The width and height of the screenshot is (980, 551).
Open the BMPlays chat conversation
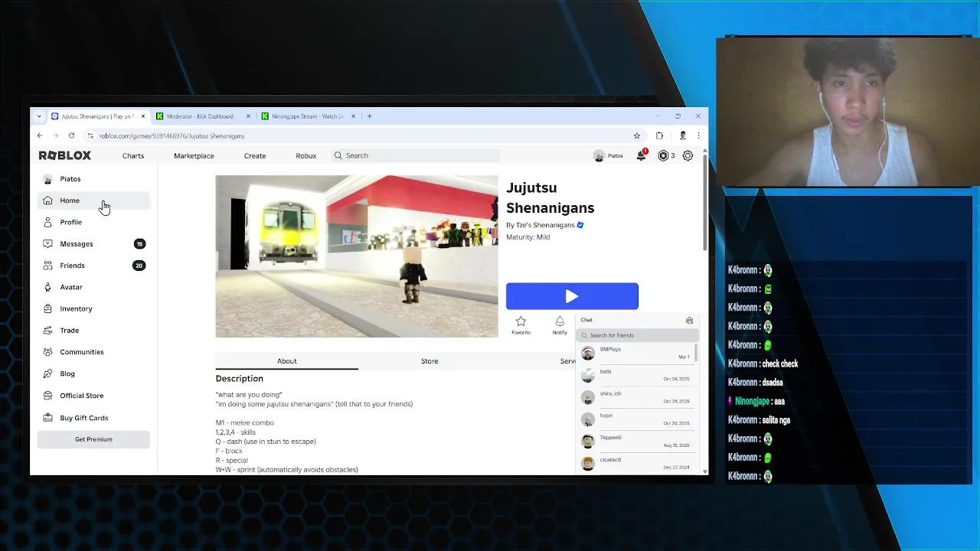635,353
